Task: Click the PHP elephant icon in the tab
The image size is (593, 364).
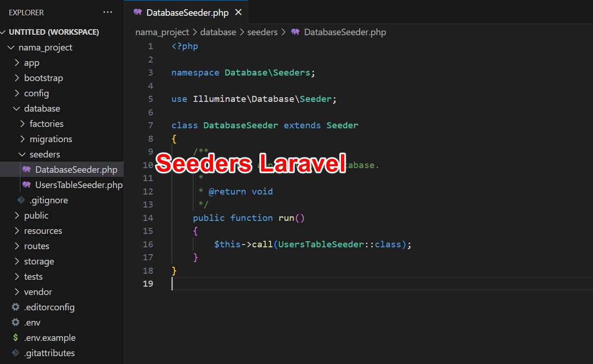Action: point(138,13)
